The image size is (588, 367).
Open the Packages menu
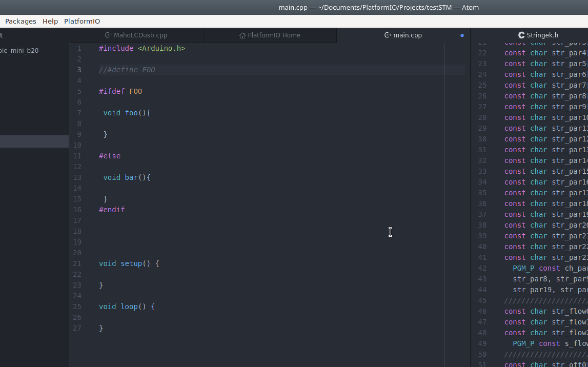click(x=21, y=21)
